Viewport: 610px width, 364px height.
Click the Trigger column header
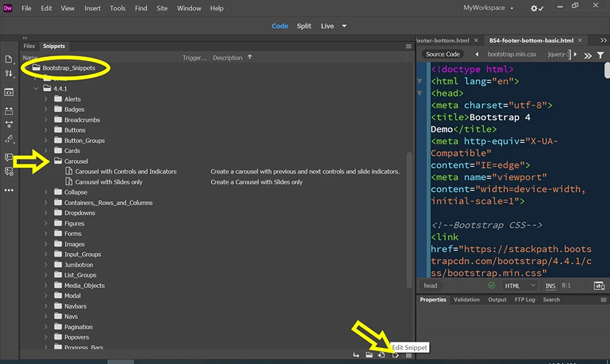pos(194,58)
